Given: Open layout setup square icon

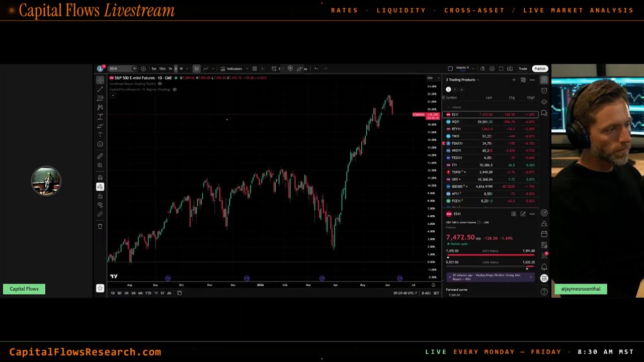Looking at the screenshot, I should (x=450, y=68).
